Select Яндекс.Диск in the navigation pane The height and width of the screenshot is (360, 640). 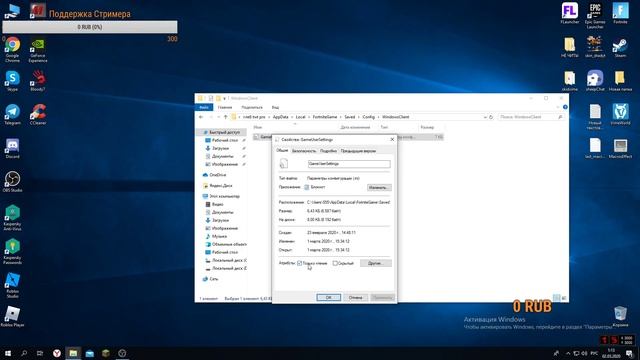coord(220,186)
